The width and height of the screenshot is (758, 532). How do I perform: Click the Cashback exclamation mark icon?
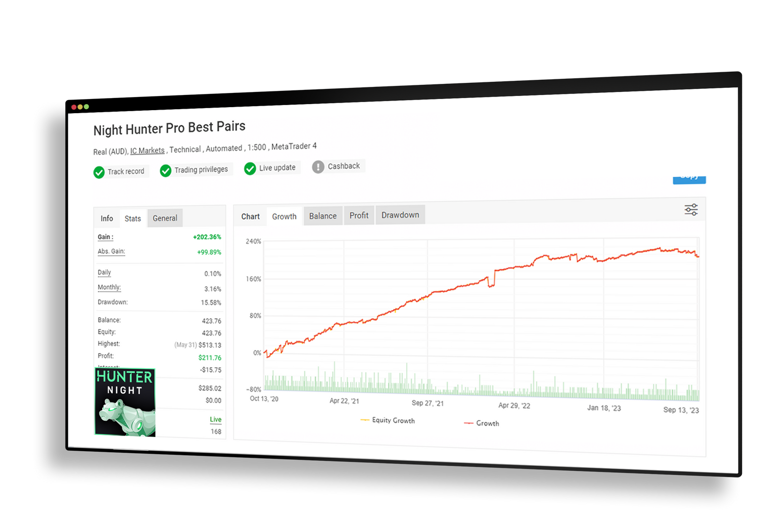(x=318, y=167)
